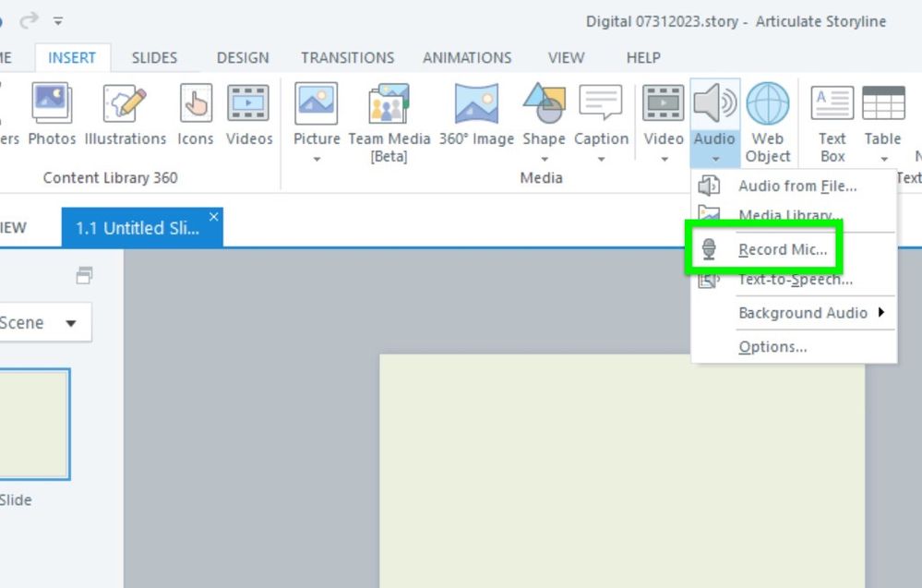The height and width of the screenshot is (588, 922).
Task: Collapse the Audio dropdown arrow
Action: coord(715,159)
